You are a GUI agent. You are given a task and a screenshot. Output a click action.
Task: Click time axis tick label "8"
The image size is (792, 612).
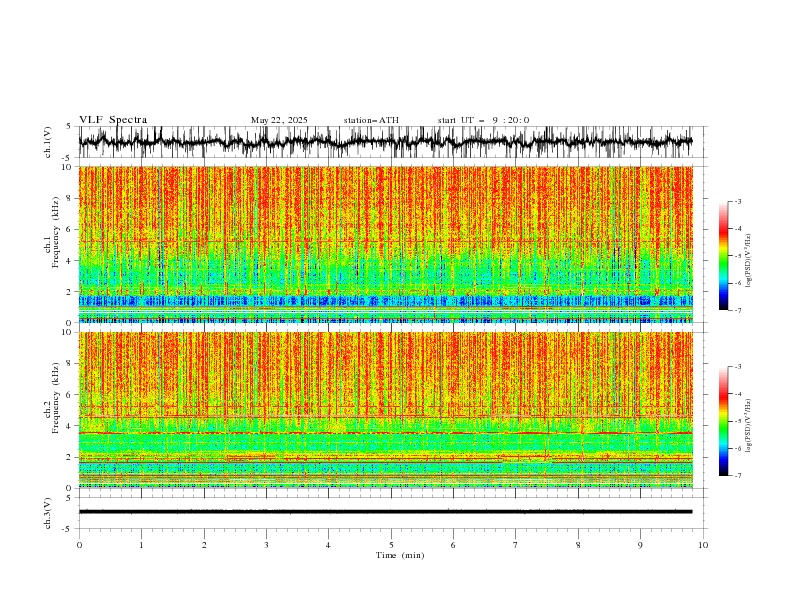578,545
